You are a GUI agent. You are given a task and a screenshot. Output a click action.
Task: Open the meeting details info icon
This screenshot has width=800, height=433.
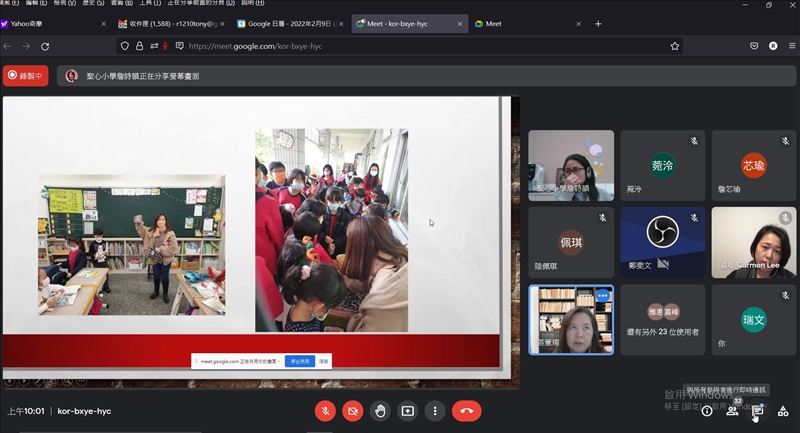(x=707, y=411)
